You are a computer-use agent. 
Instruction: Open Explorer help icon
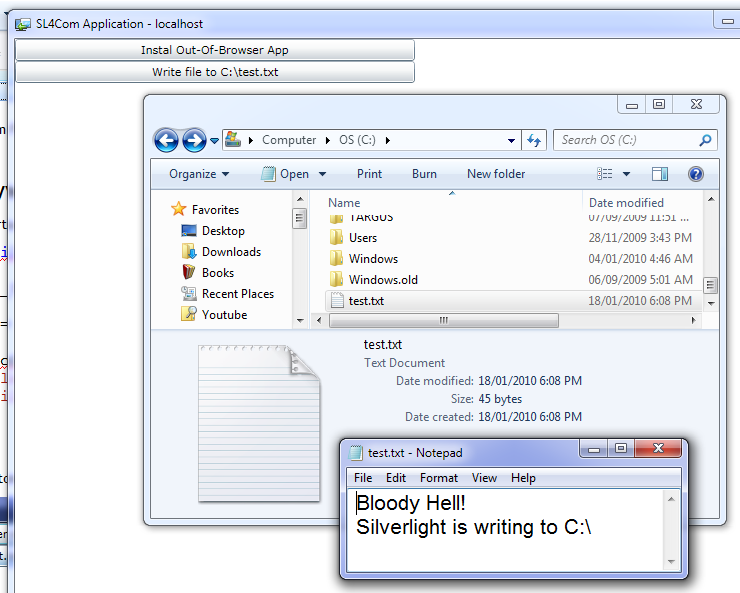point(696,174)
